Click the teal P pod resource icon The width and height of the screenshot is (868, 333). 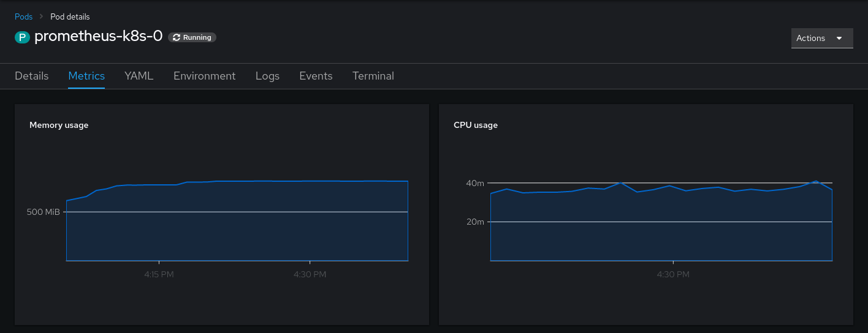[22, 37]
